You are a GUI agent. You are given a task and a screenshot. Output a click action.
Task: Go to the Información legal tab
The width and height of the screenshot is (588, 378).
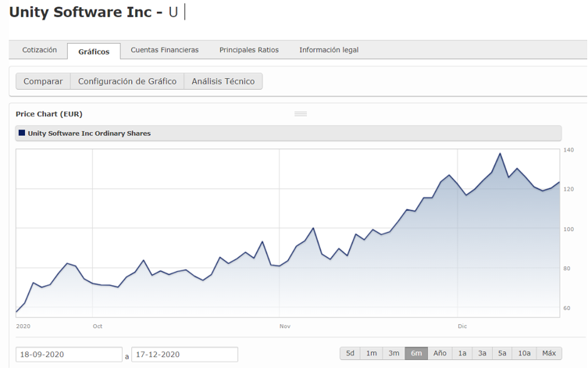(329, 50)
